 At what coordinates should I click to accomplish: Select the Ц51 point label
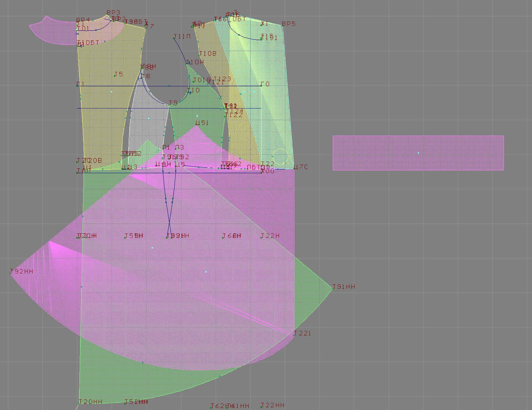pos(202,123)
